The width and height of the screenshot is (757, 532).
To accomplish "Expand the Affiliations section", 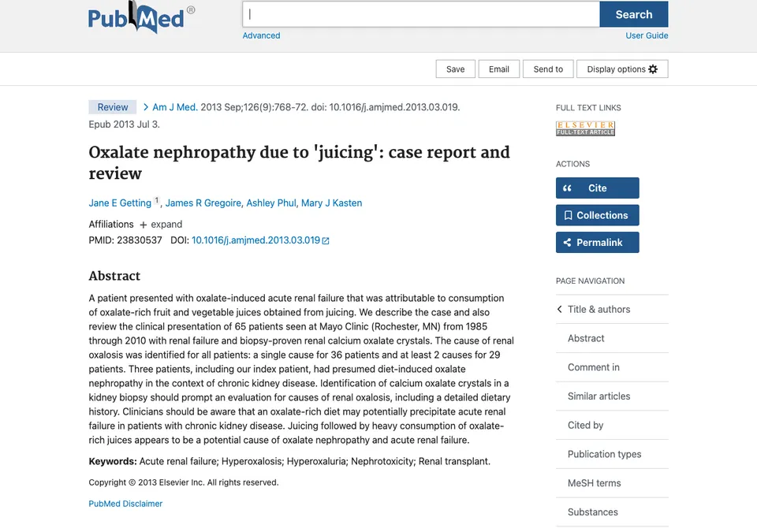I will (x=161, y=225).
